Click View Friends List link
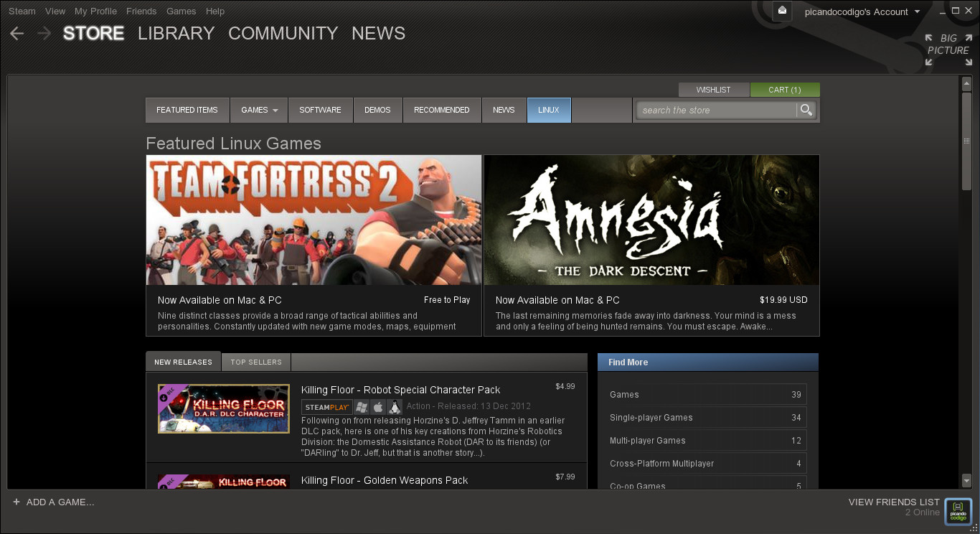Image resolution: width=980 pixels, height=534 pixels. pyautogui.click(x=893, y=502)
